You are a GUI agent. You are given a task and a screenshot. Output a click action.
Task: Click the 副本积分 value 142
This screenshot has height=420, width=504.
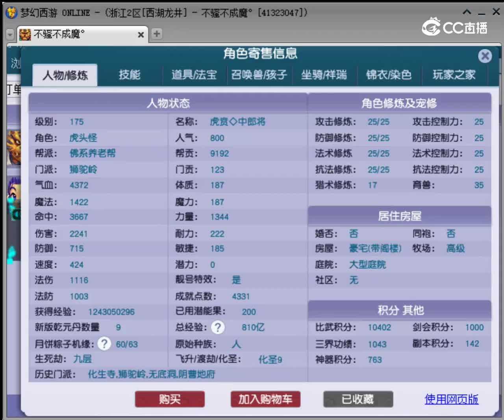pos(472,344)
